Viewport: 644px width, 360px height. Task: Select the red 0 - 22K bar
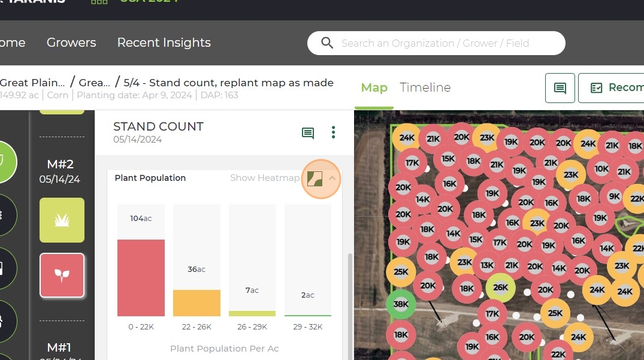click(x=141, y=278)
